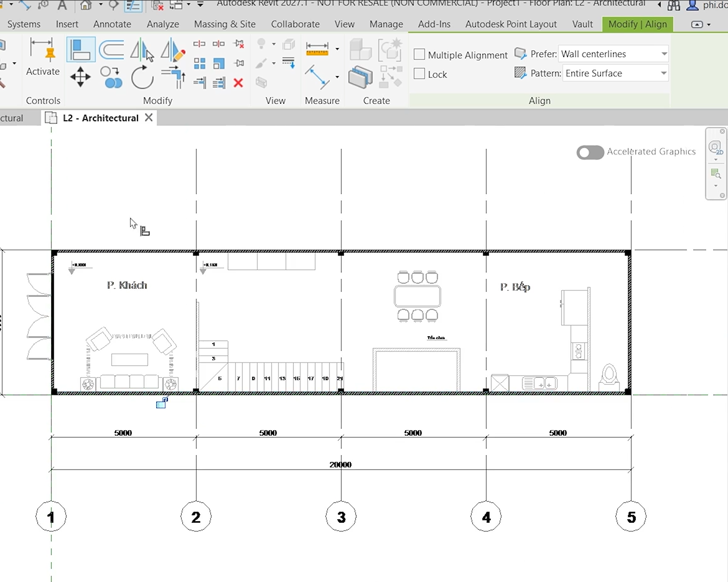Click the Text tool in quick access toolbar
Image resolution: width=728 pixels, height=582 pixels.
[62, 5]
